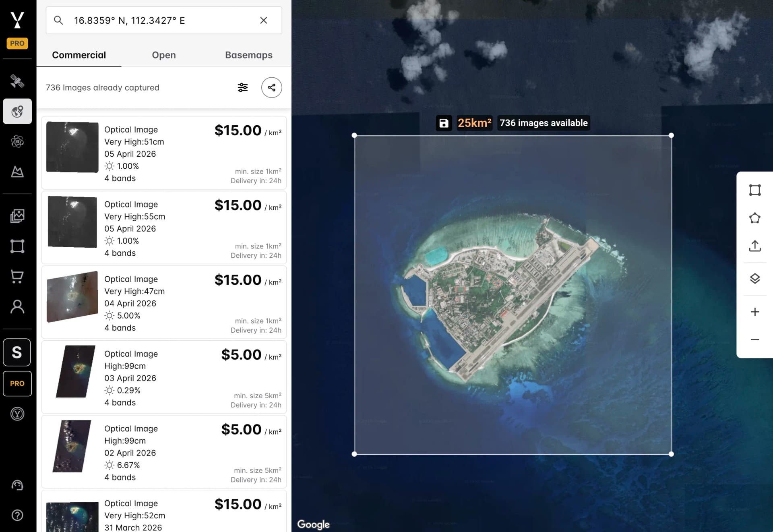Open the search filters
The height and width of the screenshot is (532, 773).
[242, 87]
